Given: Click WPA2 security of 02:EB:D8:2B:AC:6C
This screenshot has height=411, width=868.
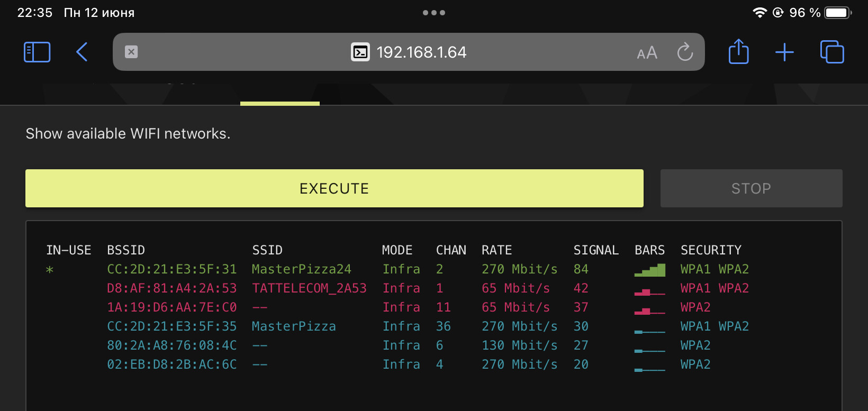Looking at the screenshot, I should tap(695, 364).
